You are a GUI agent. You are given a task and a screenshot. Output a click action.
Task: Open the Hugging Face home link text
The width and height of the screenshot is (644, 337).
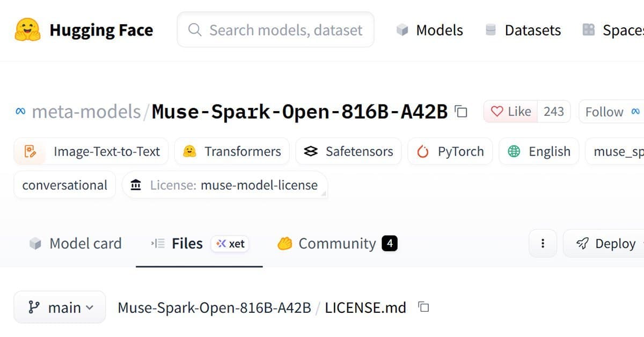(101, 30)
